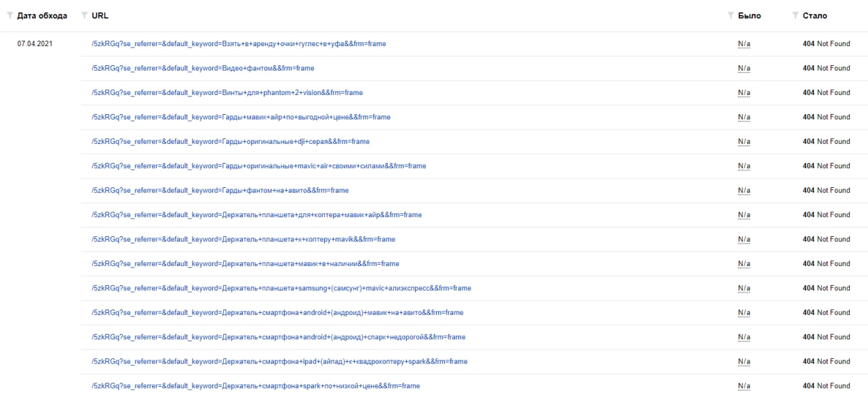Click 404 Not Found in Гарды+оригинальные+mavic+air row
Image resolution: width=868 pixels, height=397 pixels.
point(826,166)
